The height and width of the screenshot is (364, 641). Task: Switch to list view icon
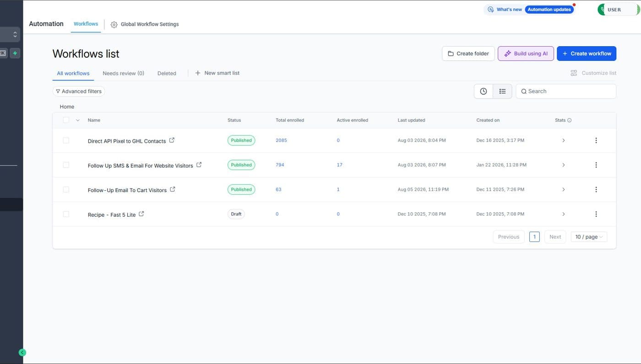[502, 91]
